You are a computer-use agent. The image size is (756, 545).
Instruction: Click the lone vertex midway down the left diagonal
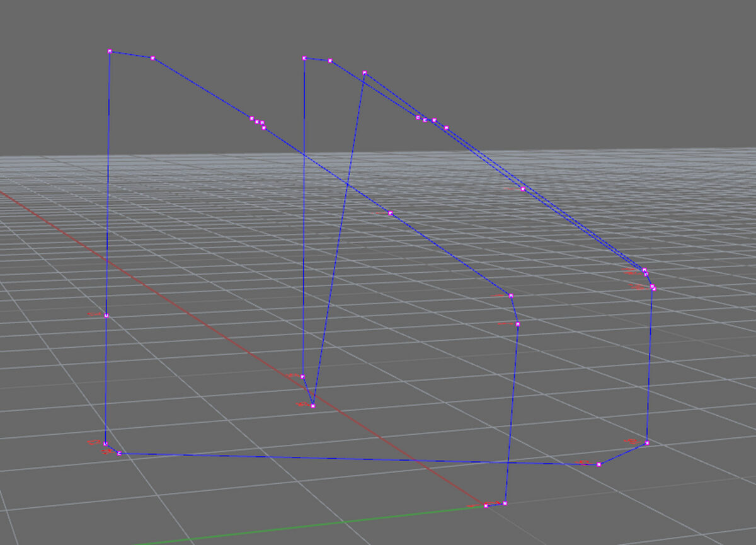[x=391, y=213]
